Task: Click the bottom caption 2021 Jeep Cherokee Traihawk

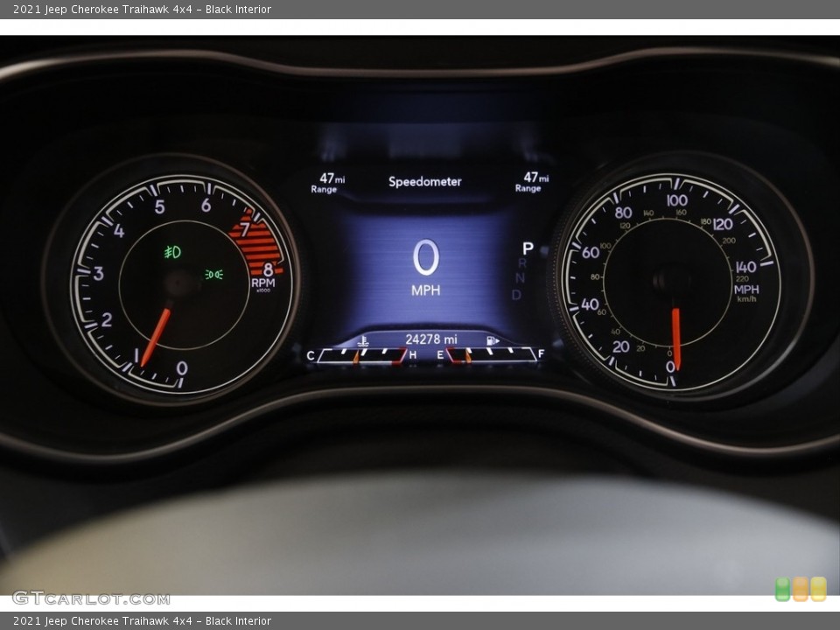Action: coord(142,621)
